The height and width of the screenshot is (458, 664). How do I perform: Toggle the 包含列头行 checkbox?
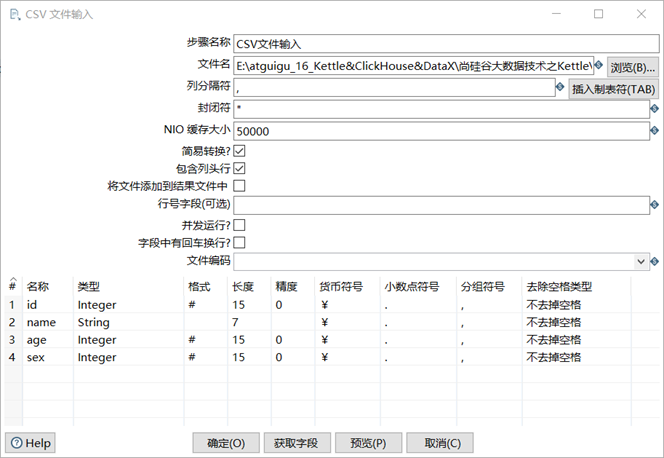[239, 168]
